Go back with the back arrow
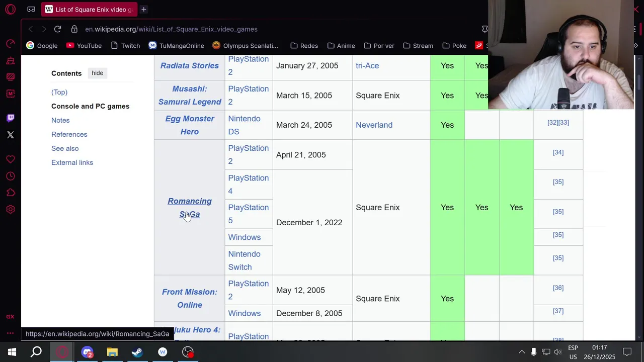The width and height of the screenshot is (644, 362). point(31,29)
